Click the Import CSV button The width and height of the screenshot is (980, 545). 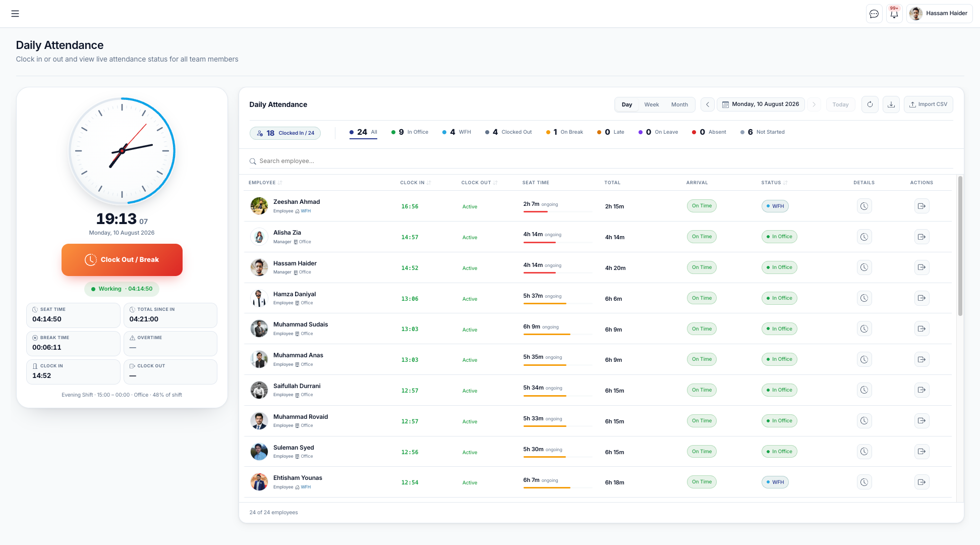tap(928, 104)
